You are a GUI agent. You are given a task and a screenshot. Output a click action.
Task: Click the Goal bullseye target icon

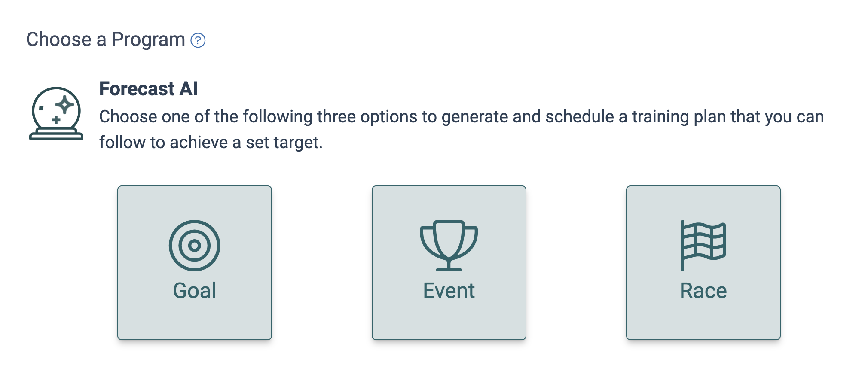click(195, 246)
